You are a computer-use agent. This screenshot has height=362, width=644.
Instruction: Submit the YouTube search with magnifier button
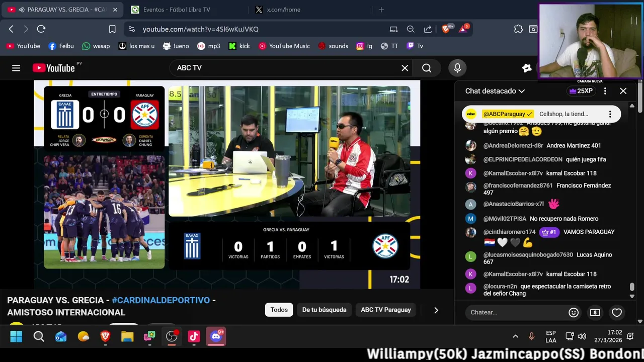point(427,68)
